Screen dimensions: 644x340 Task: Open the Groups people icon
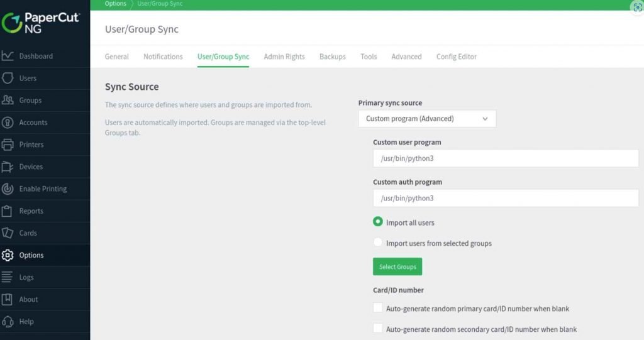(8, 100)
